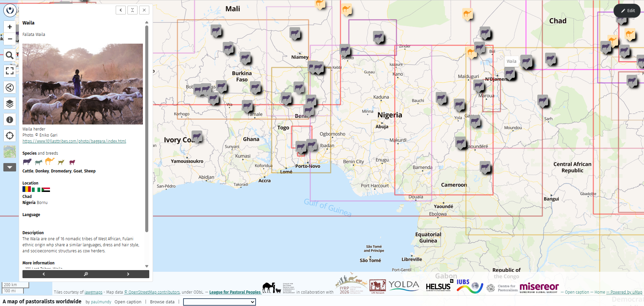Close the Waila details panel
The height and width of the screenshot is (306, 644).
(x=144, y=10)
